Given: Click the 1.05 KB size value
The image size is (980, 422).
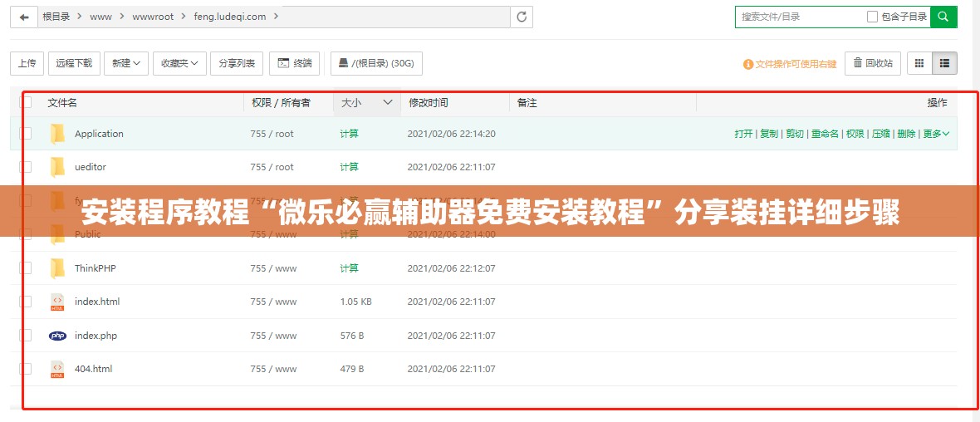Looking at the screenshot, I should [x=356, y=302].
